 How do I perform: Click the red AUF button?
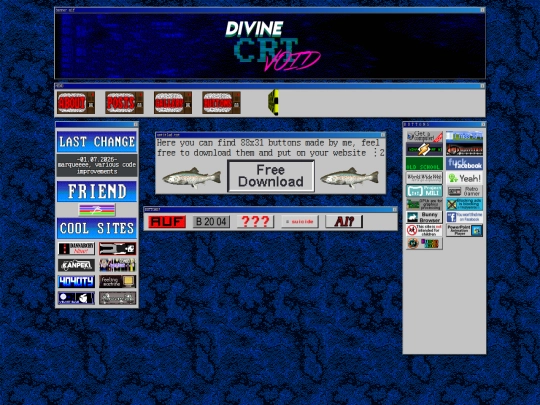point(167,222)
